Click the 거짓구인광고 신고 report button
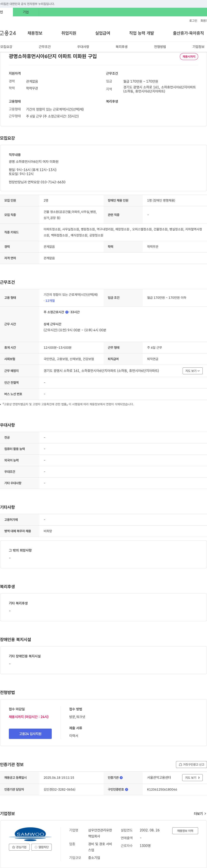207x868 pixels. 191,765
